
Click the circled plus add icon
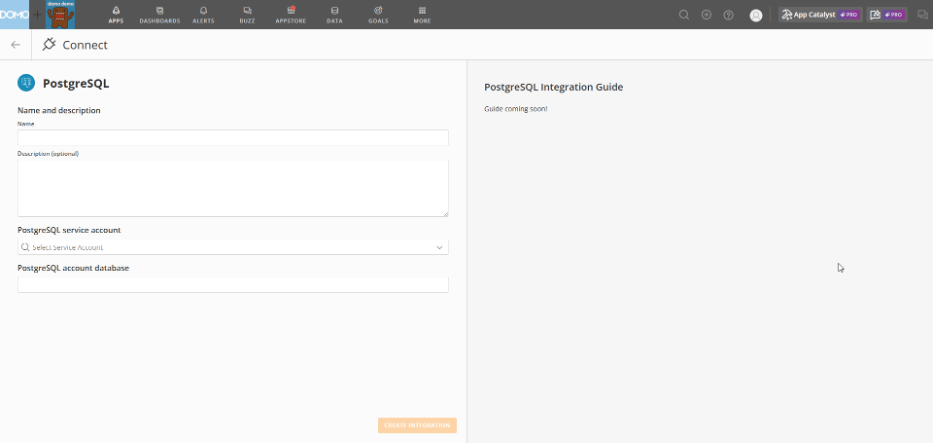click(706, 15)
